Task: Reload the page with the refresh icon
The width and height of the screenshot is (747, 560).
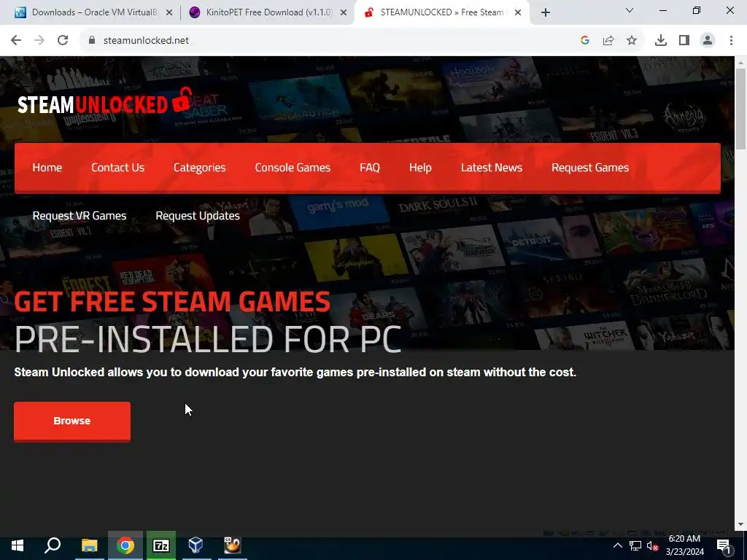Action: click(x=63, y=41)
